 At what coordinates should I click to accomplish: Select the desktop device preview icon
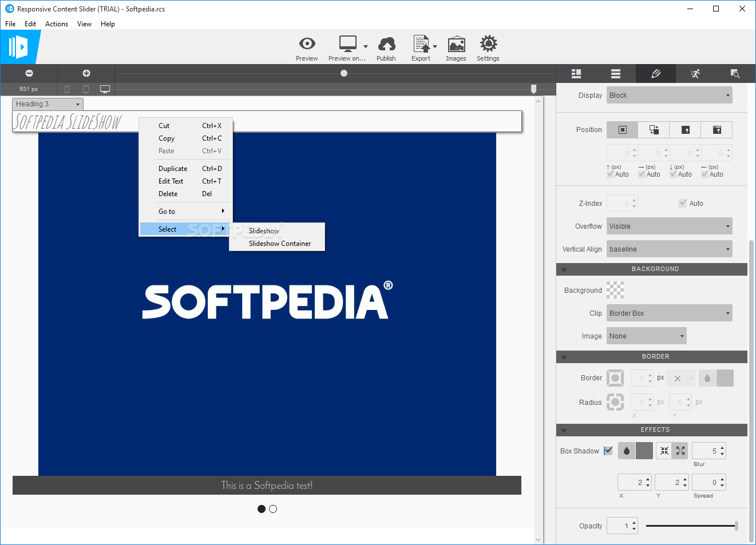coord(105,89)
